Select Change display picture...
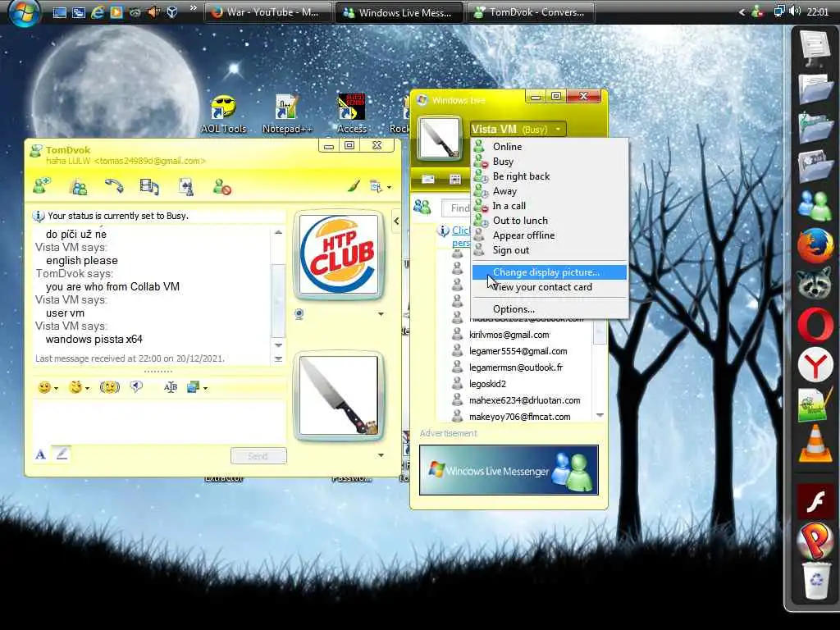The height and width of the screenshot is (630, 840). coord(549,272)
